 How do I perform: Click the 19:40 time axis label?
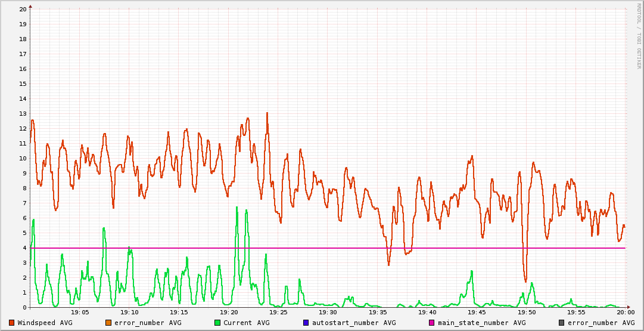427,312
